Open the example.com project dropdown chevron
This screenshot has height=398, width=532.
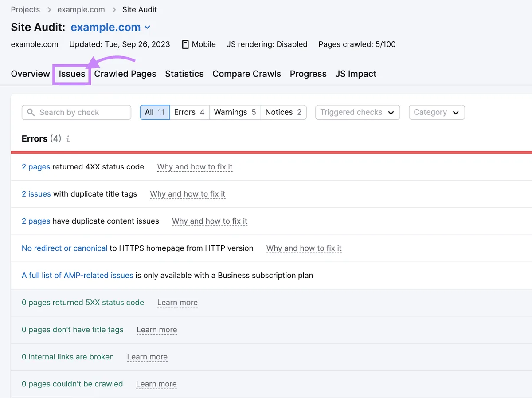pos(147,28)
